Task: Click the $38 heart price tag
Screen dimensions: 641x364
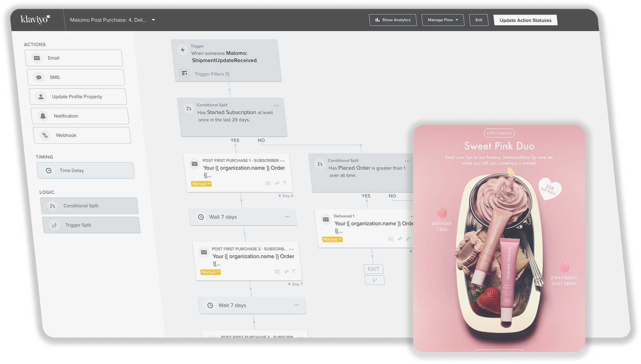Action: (x=549, y=189)
